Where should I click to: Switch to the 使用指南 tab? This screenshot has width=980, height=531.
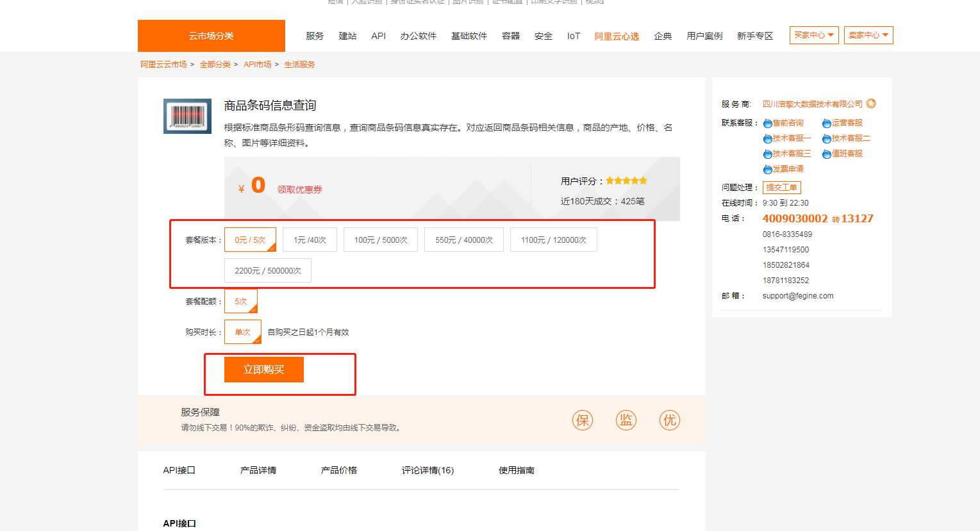click(517, 470)
